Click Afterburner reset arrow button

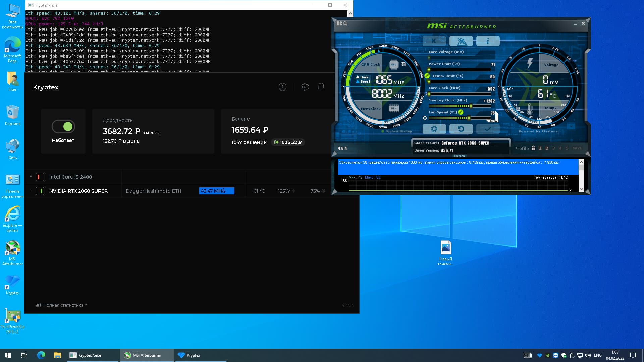(461, 129)
